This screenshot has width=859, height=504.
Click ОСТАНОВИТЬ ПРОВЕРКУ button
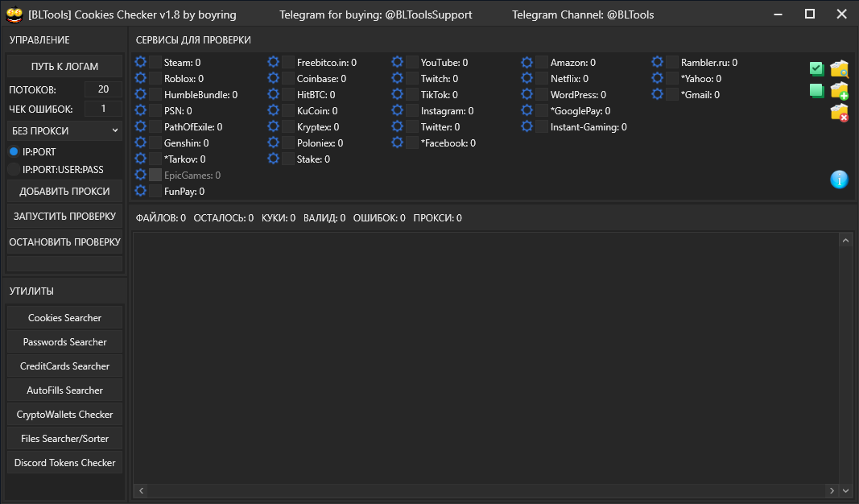[64, 242]
